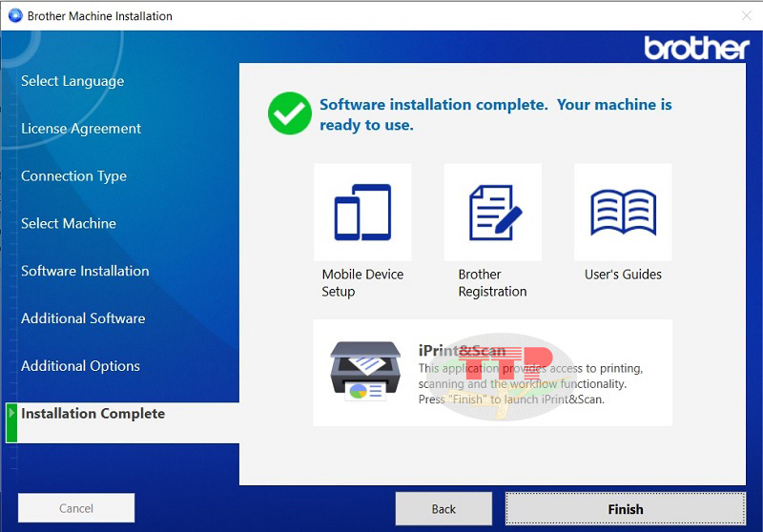Select the Connection Type step
Screen dimensions: 763x532
(73, 176)
